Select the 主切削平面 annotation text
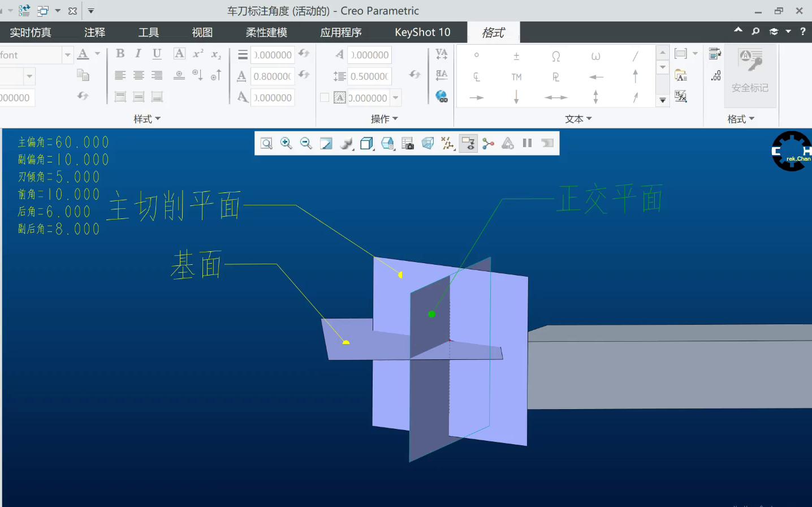 click(x=174, y=205)
